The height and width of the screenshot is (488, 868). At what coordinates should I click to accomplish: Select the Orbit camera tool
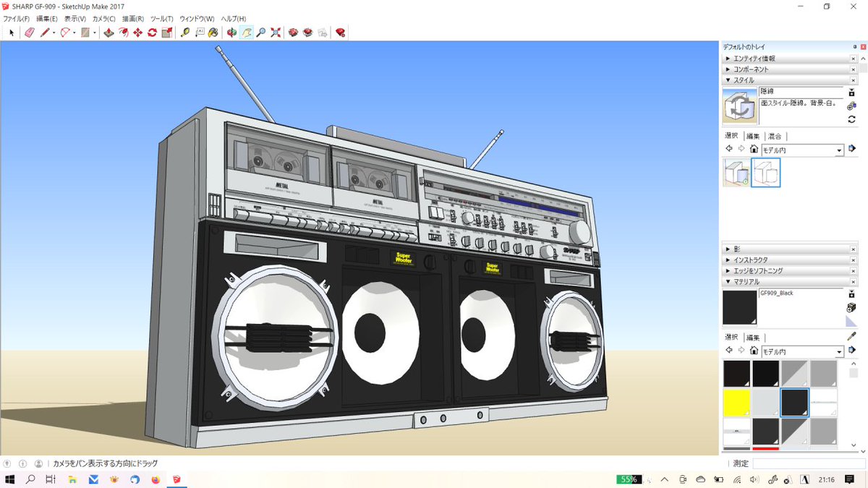(232, 33)
